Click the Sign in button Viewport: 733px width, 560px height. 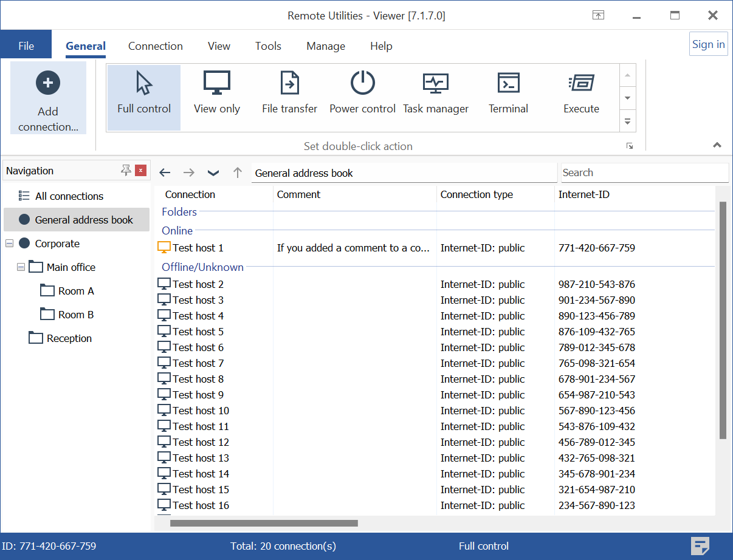[x=708, y=44]
